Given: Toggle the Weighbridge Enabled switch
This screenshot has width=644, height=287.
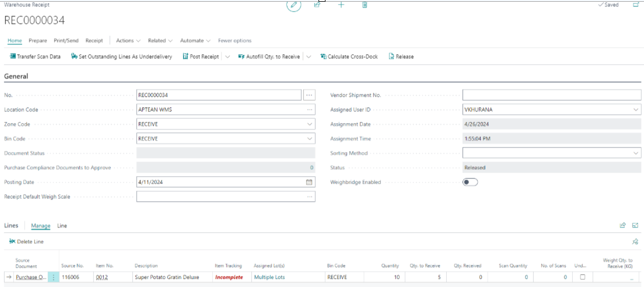Looking at the screenshot, I should pos(470,182).
